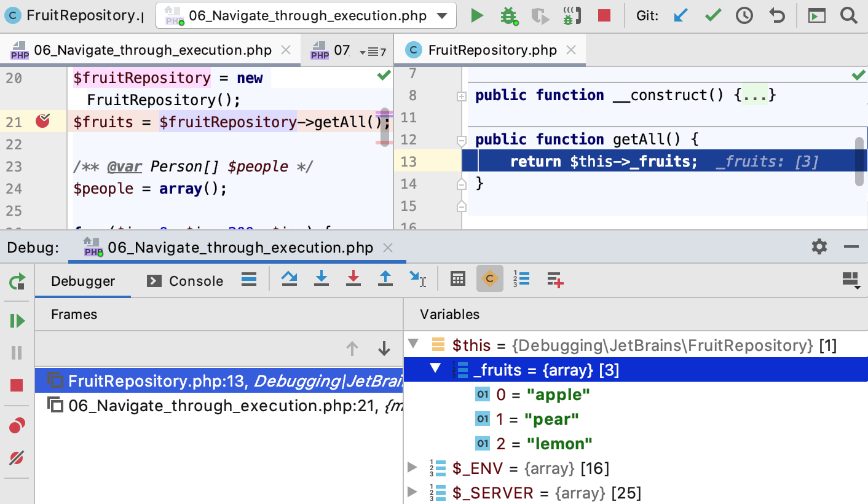Expand the $_ENV array
The height and width of the screenshot is (504, 868).
tap(412, 468)
